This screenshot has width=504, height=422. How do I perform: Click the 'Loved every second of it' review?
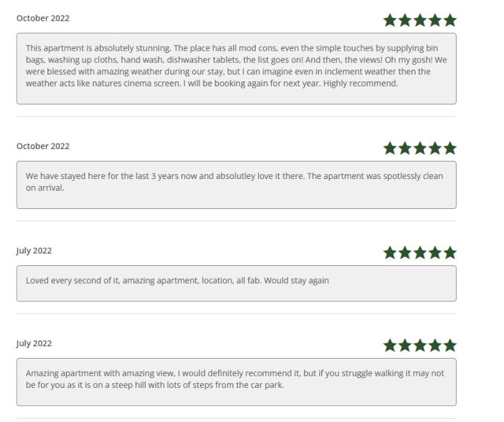coord(236,283)
